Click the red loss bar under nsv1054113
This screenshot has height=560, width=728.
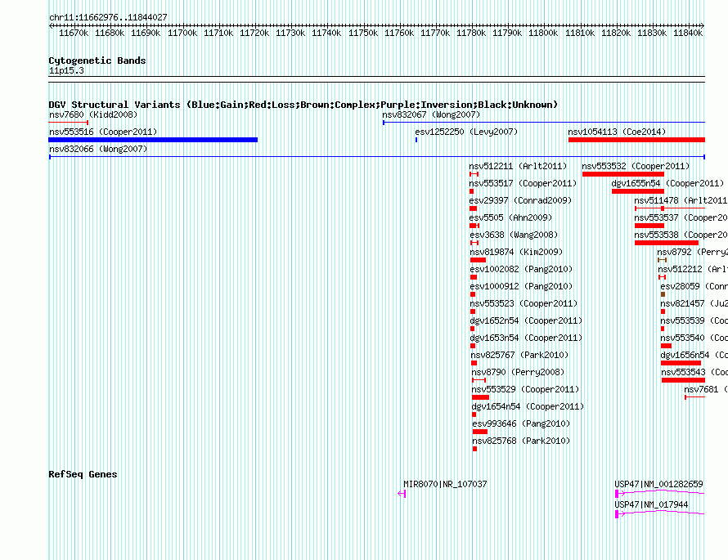(636, 140)
